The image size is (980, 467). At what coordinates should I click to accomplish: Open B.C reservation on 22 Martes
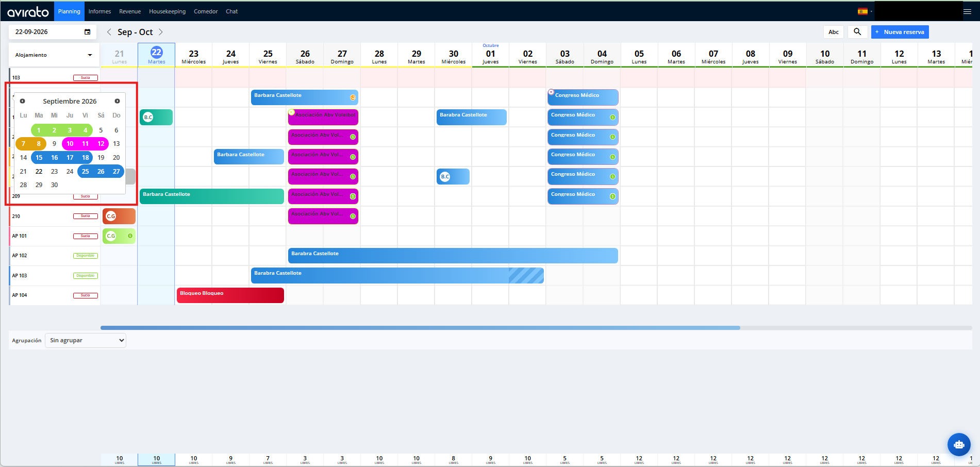[x=156, y=117]
